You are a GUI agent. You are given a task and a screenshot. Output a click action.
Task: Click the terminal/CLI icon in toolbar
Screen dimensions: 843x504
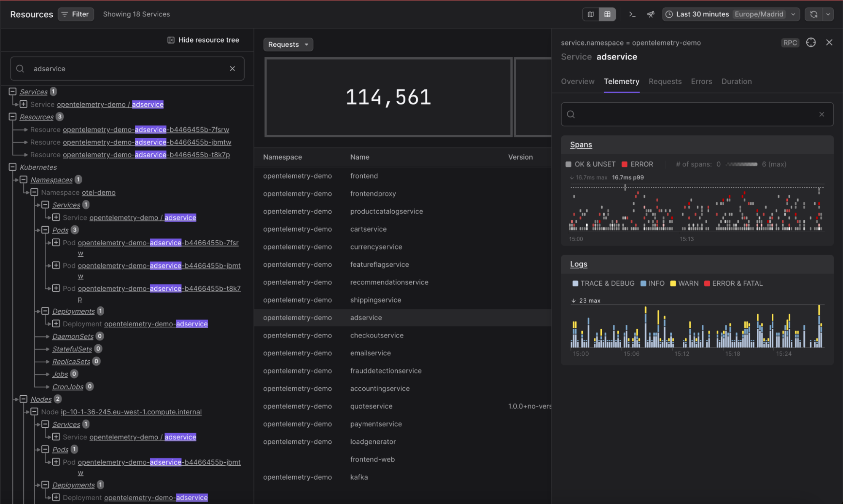(632, 14)
